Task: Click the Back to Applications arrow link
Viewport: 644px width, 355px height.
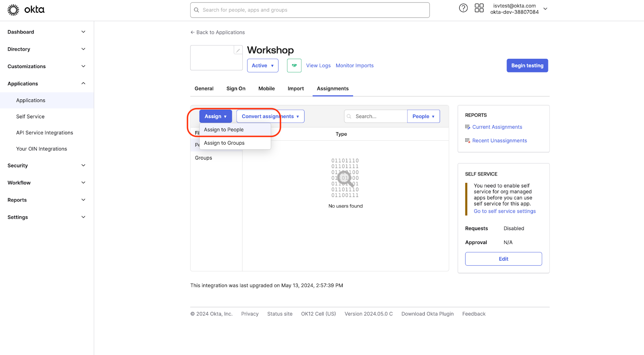Action: [x=217, y=32]
